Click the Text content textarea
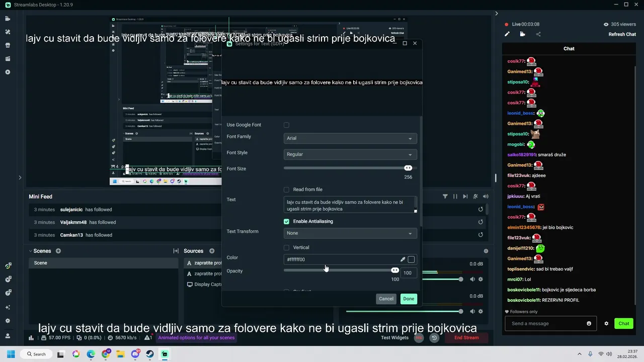The width and height of the screenshot is (644, 362). [x=350, y=205]
